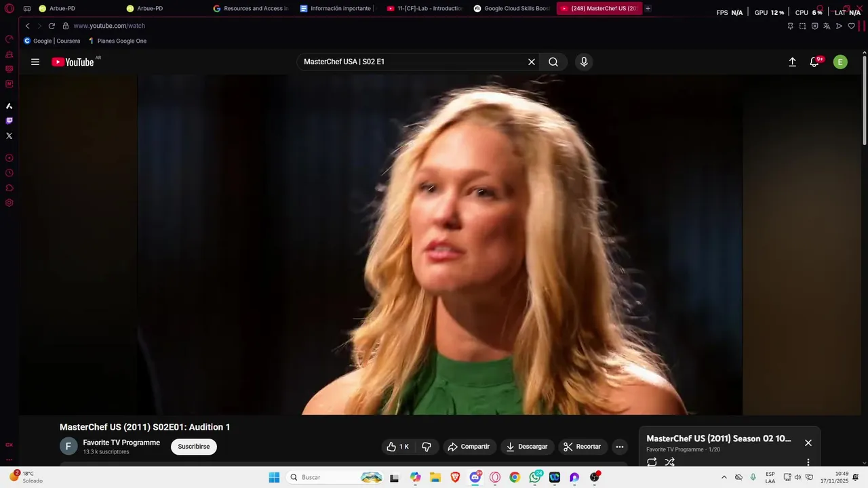Subscribe with the Suscribirse button
This screenshot has height=488, width=868.
(x=194, y=447)
